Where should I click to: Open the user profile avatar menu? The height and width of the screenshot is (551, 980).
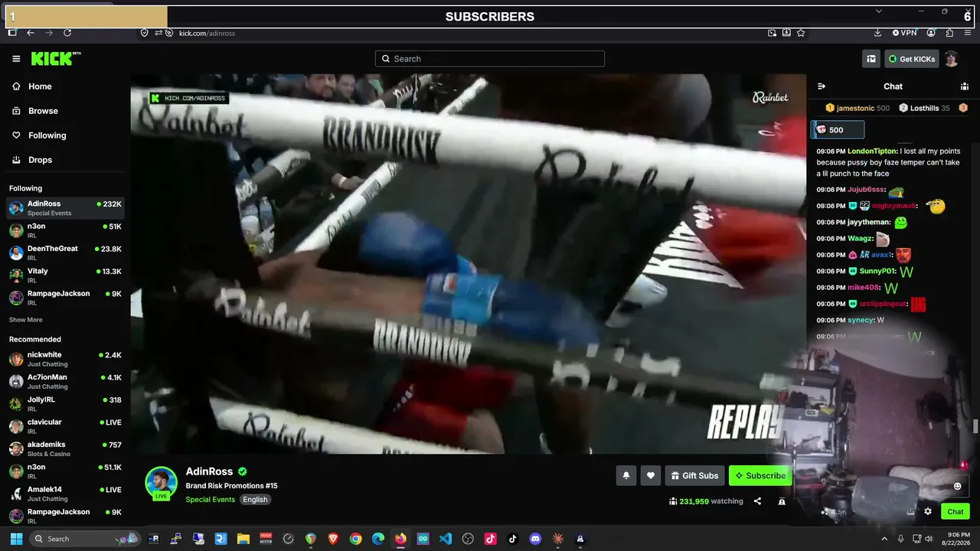point(952,59)
